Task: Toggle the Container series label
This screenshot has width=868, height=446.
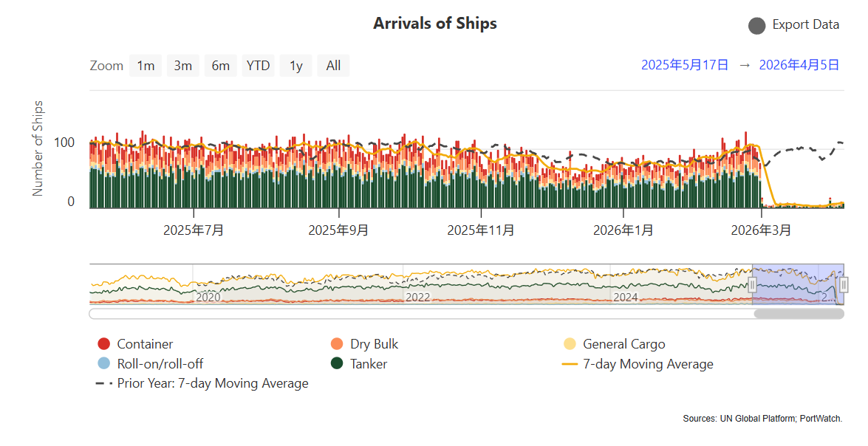Action: point(145,344)
